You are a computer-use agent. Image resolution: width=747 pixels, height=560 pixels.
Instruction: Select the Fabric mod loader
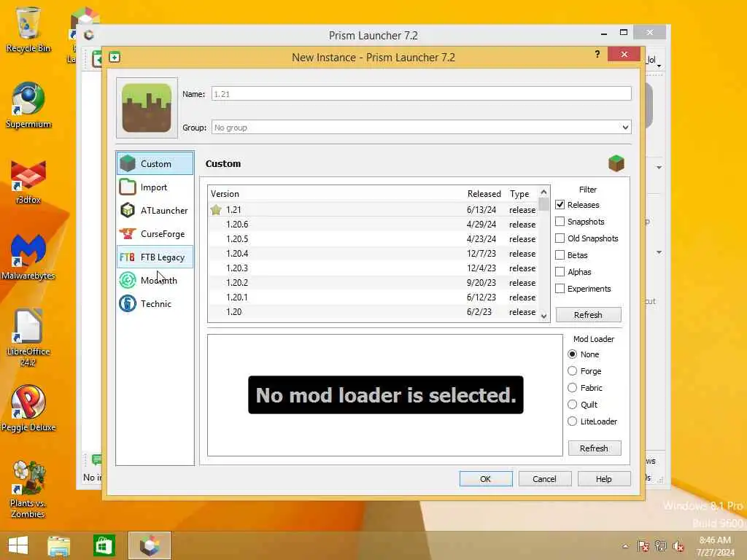[x=572, y=388]
